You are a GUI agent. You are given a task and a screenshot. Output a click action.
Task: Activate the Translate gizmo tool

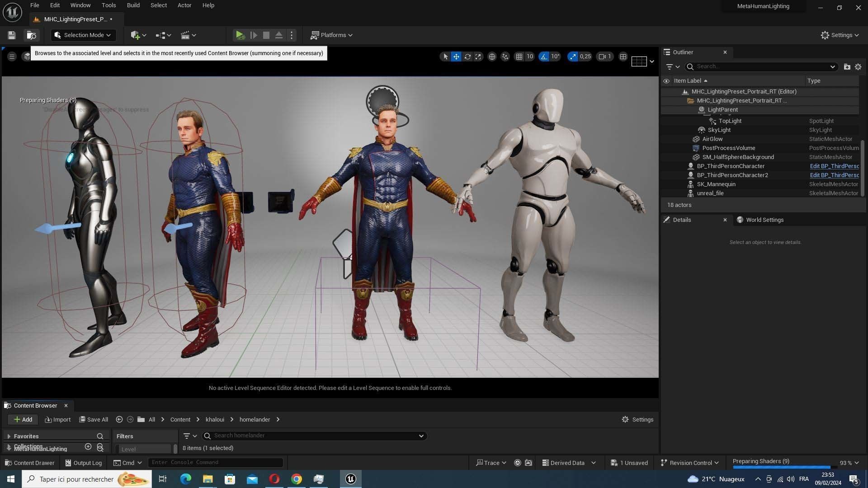point(456,56)
